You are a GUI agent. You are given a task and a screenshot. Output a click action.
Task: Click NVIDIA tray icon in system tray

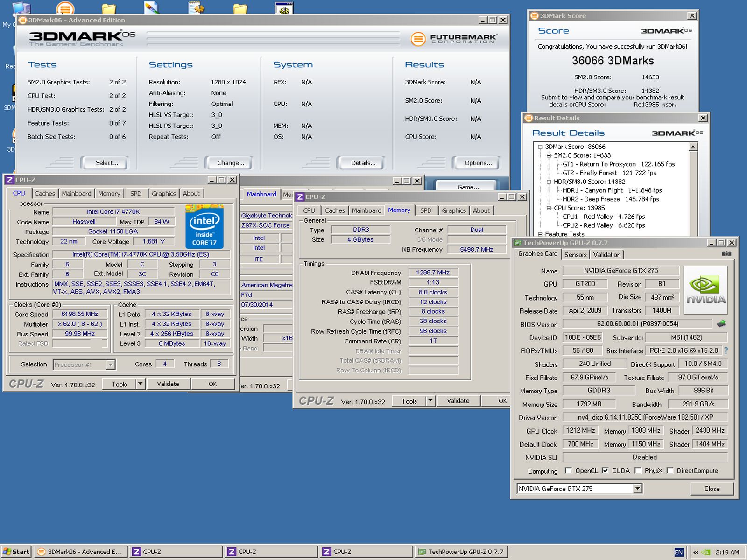point(706,552)
